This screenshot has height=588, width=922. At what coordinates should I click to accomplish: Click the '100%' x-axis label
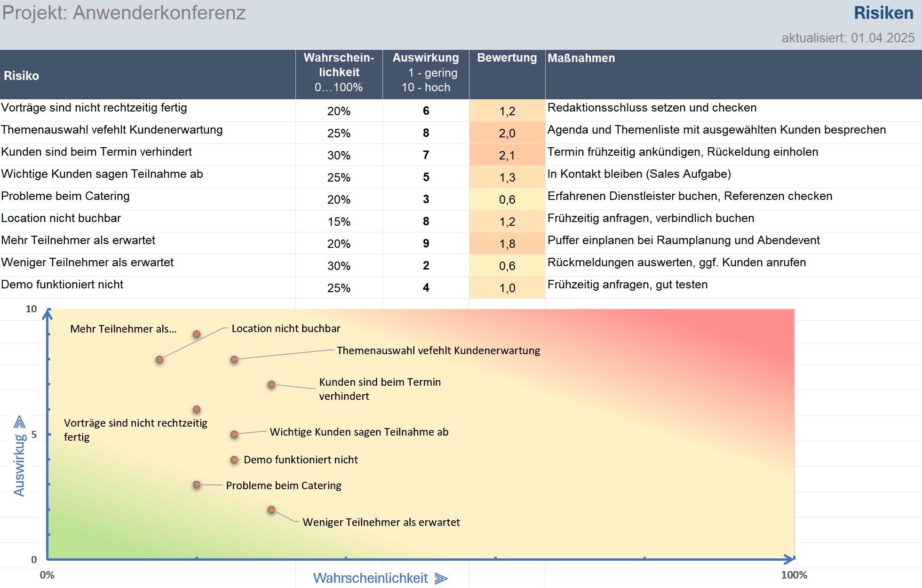pyautogui.click(x=794, y=575)
